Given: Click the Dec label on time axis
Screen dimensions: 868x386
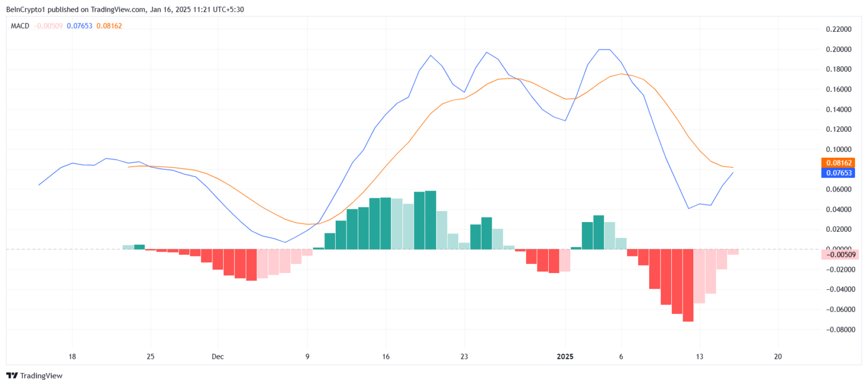Looking at the screenshot, I should (218, 357).
